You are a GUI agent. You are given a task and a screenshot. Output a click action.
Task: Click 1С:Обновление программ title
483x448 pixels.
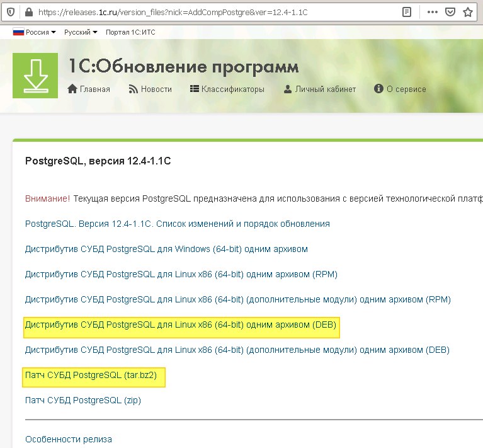[184, 66]
